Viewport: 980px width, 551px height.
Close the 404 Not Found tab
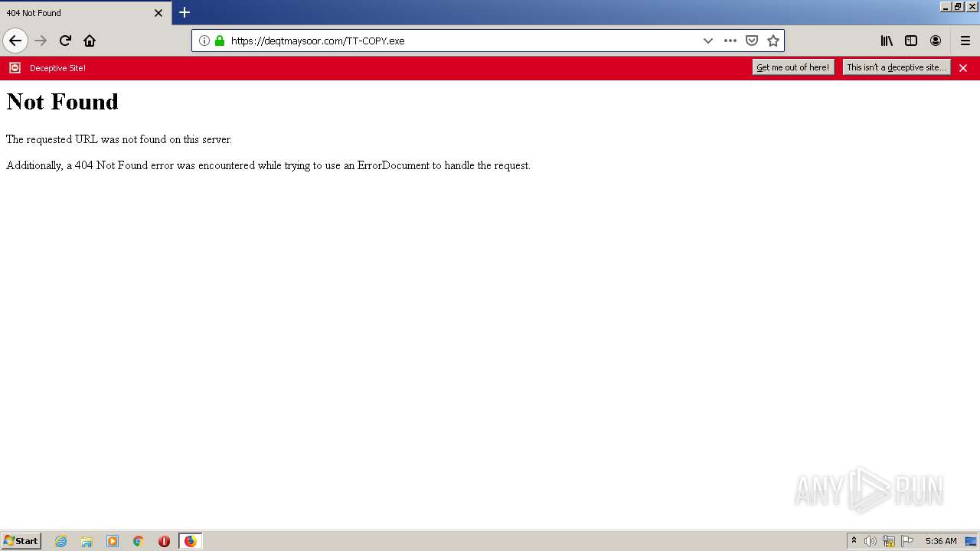click(x=158, y=13)
